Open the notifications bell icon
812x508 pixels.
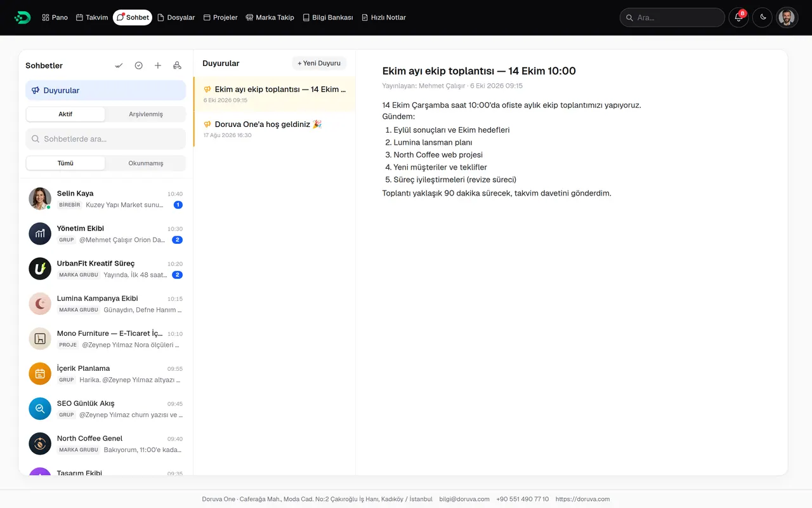pyautogui.click(x=738, y=18)
